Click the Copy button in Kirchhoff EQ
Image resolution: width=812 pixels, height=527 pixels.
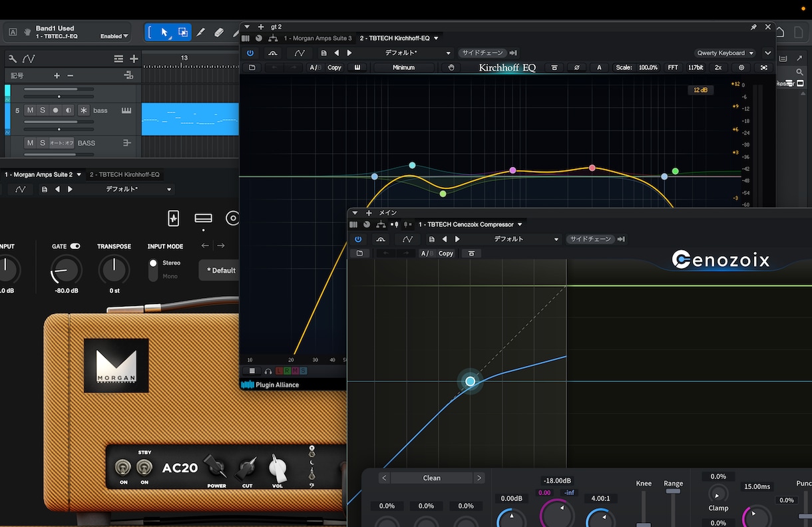[x=334, y=67]
